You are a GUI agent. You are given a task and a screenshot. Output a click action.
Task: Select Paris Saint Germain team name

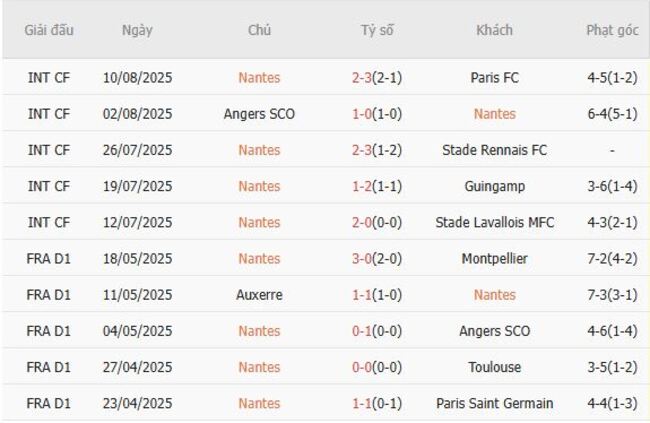[494, 403]
